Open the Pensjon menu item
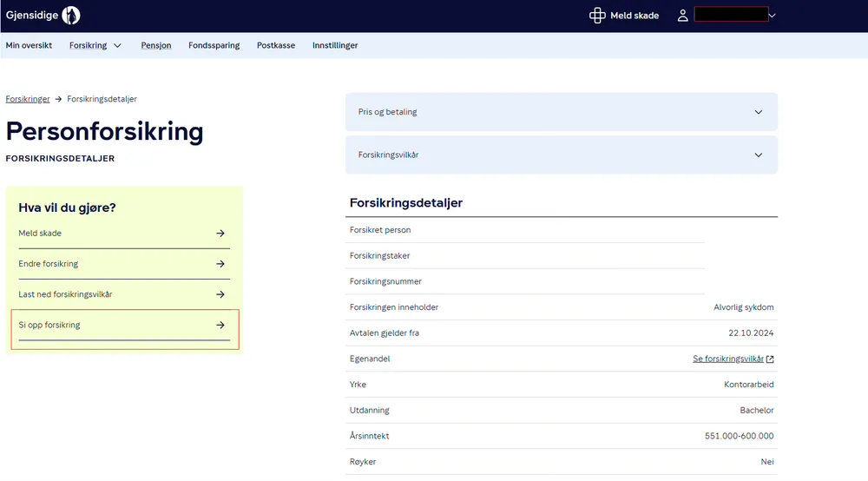Viewport: 868px width, 481px height. click(156, 45)
